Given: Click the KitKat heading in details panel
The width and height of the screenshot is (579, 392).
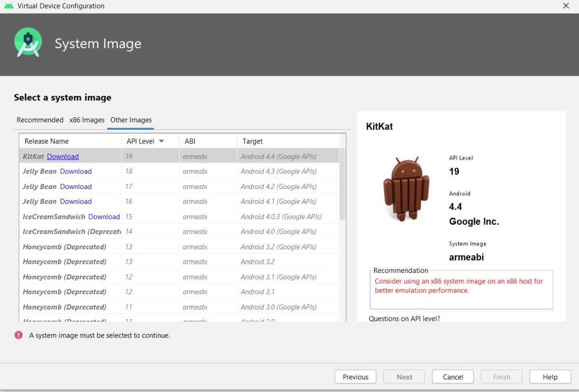Looking at the screenshot, I should (380, 126).
